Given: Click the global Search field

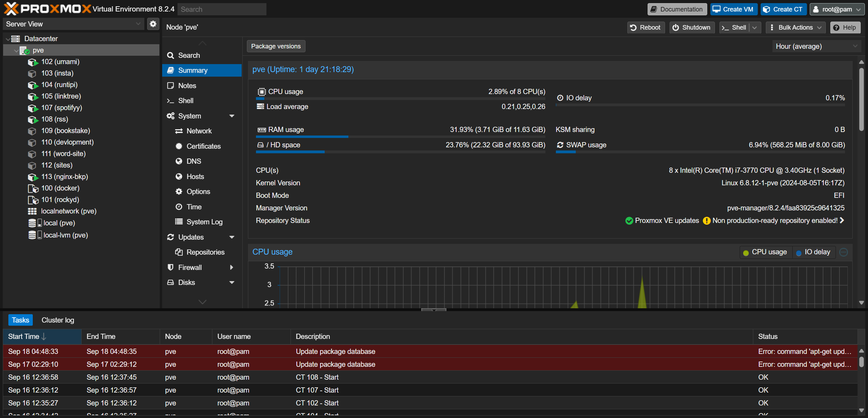Looking at the screenshot, I should coord(222,9).
